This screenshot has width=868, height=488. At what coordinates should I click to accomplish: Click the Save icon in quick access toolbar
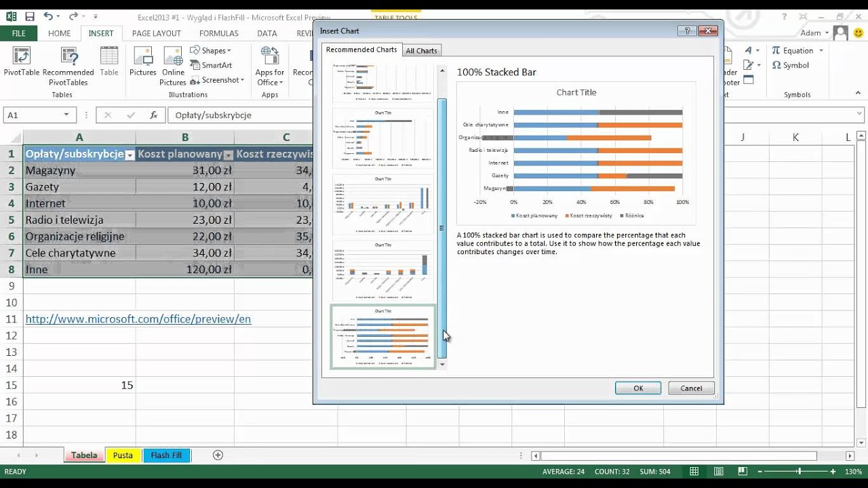29,16
